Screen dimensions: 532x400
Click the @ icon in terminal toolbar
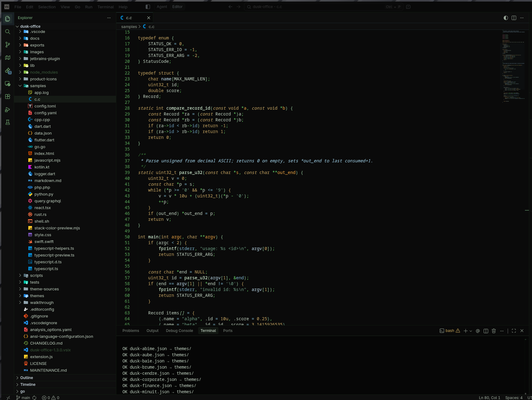(x=478, y=331)
